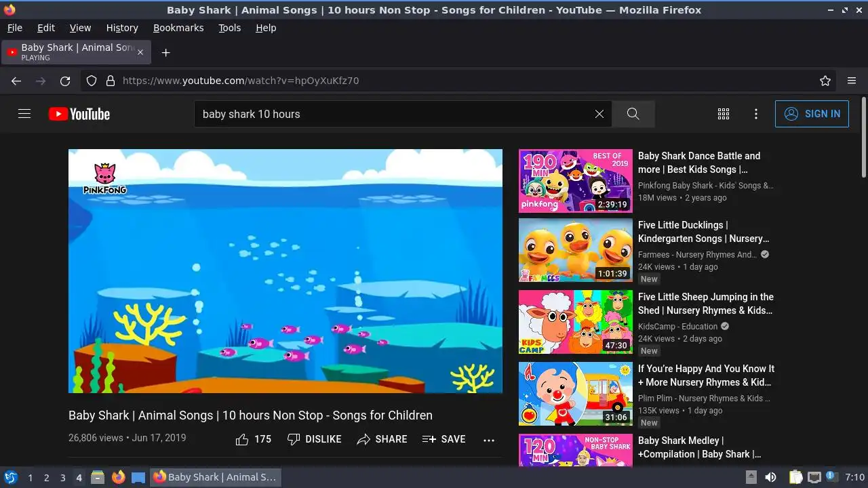The height and width of the screenshot is (488, 868).
Task: Click the page vertical scrollbar
Action: click(x=863, y=136)
